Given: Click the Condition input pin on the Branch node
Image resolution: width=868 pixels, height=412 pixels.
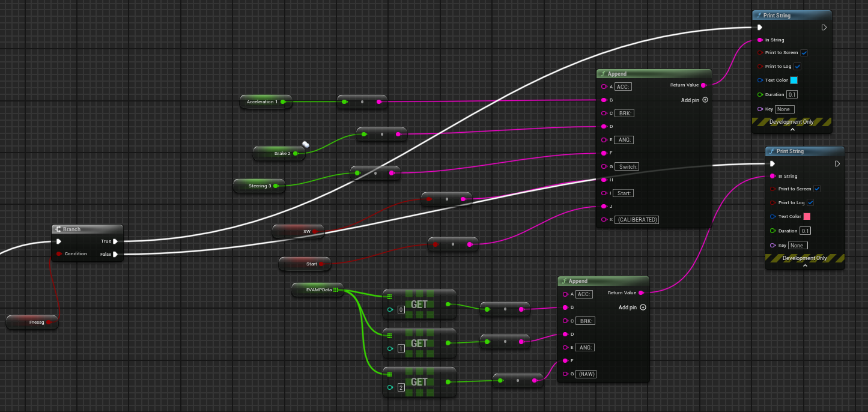Looking at the screenshot, I should pos(59,253).
